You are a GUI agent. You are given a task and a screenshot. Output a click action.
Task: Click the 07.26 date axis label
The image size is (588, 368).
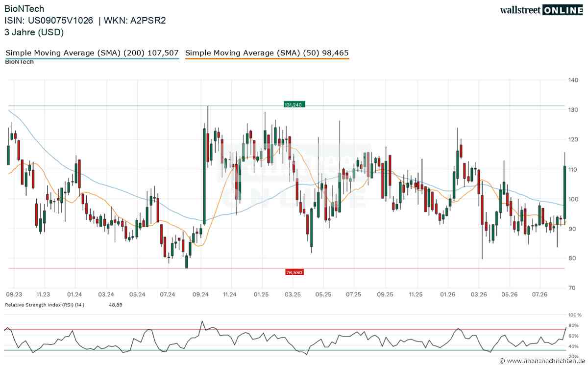[x=539, y=294]
